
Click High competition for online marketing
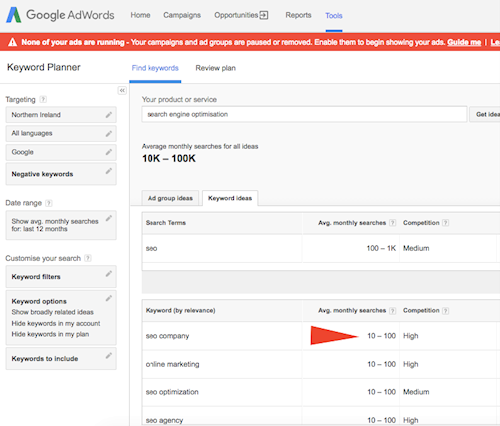click(x=411, y=364)
